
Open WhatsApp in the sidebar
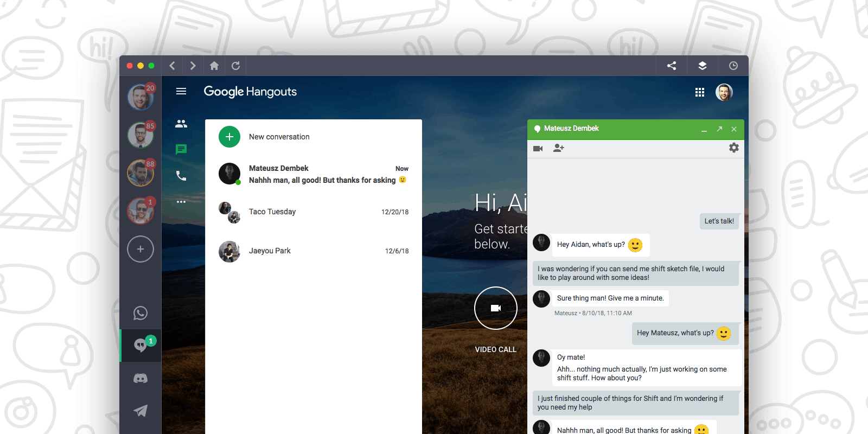tap(141, 313)
